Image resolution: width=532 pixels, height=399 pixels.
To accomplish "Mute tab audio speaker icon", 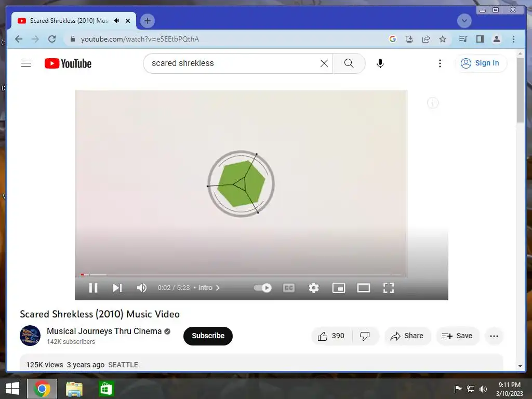I will pyautogui.click(x=117, y=21).
